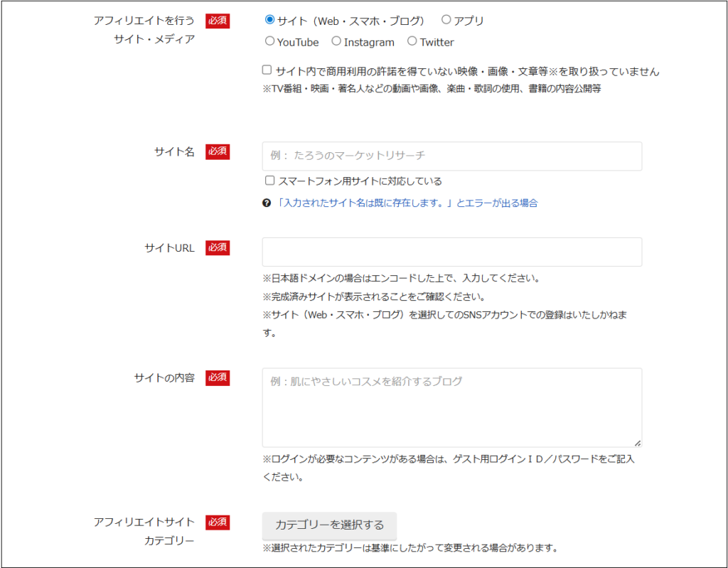
Task: Select the Instagram radio button
Action: 336,41
